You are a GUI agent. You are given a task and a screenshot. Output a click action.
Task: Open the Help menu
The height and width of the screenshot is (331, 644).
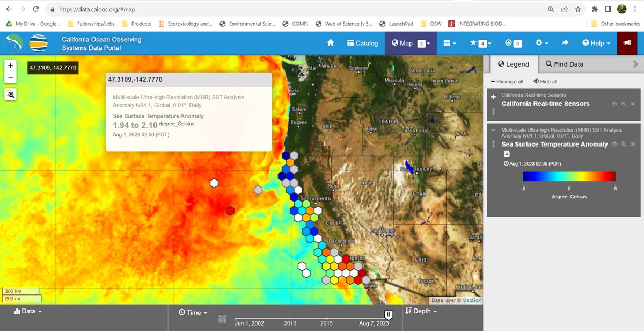tap(596, 43)
